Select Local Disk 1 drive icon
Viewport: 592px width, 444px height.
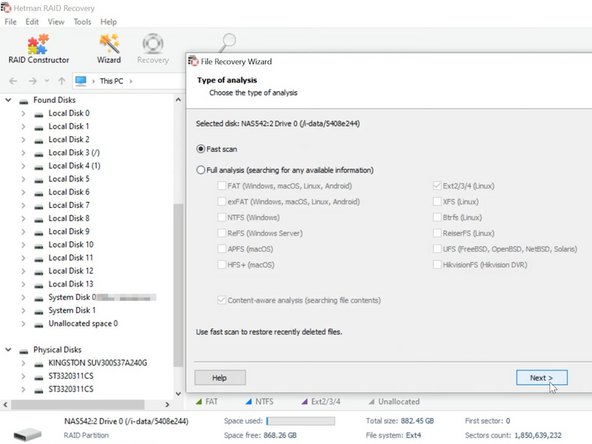click(39, 128)
